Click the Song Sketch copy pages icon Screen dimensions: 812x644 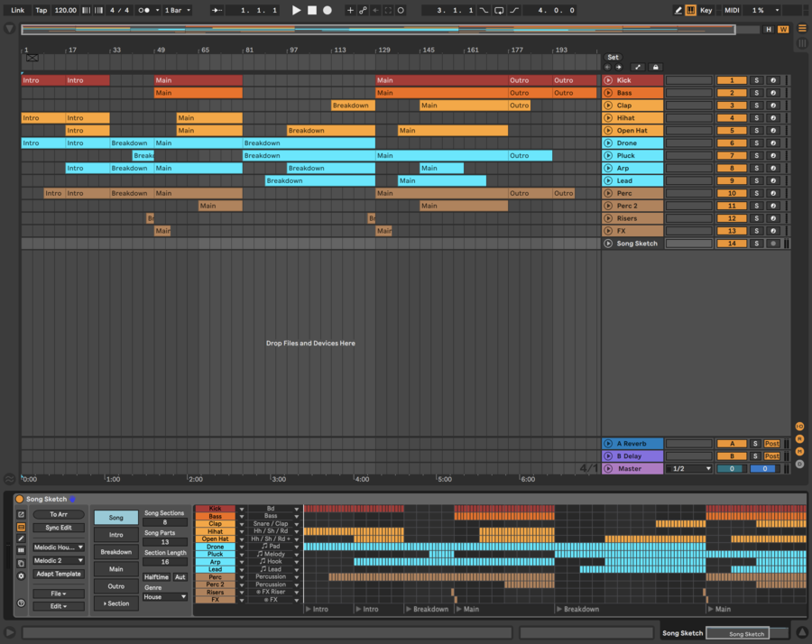click(x=22, y=563)
